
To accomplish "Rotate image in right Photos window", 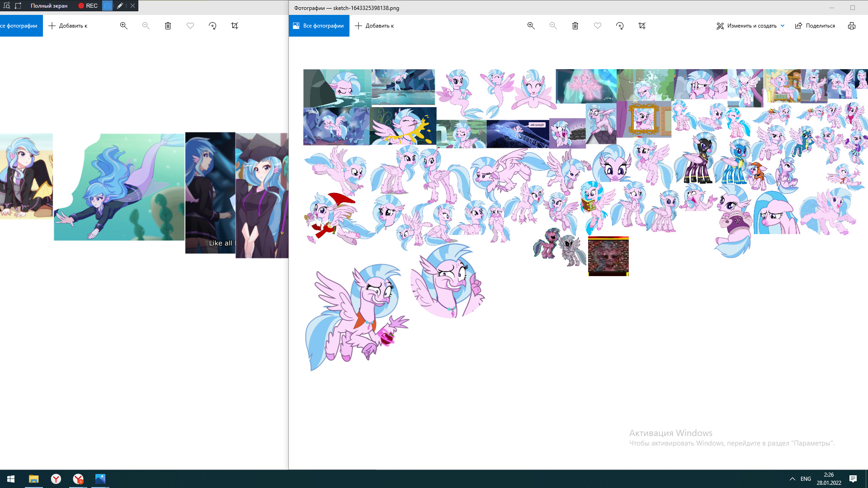I will pyautogui.click(x=620, y=26).
